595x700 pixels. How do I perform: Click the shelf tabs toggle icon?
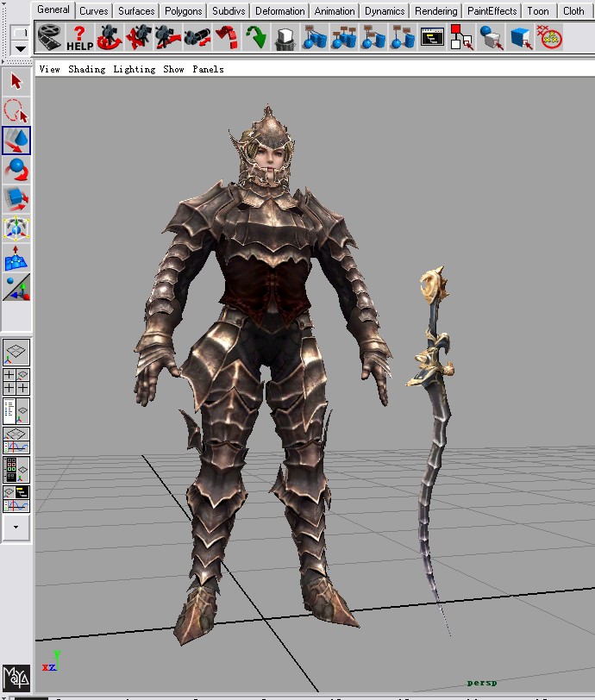point(20,33)
